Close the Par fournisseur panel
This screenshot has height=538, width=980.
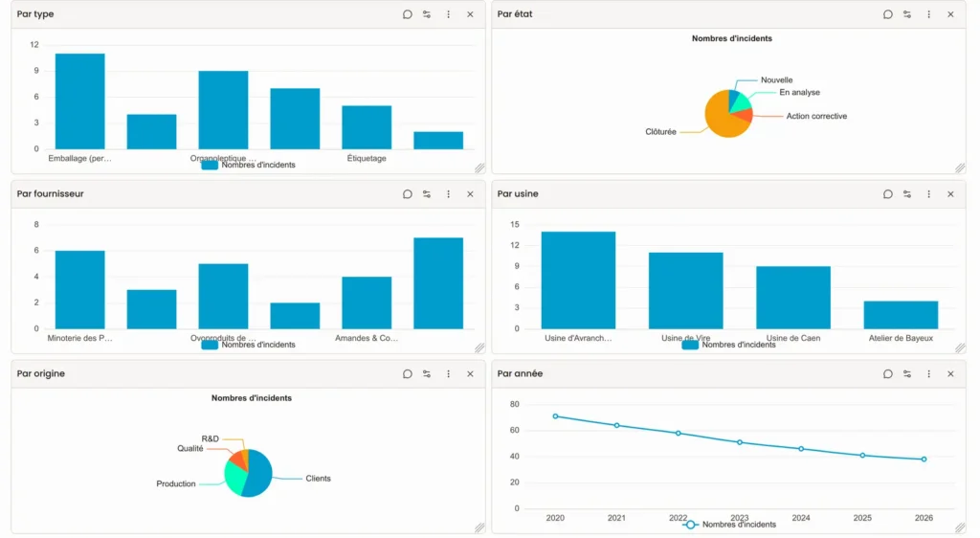470,194
